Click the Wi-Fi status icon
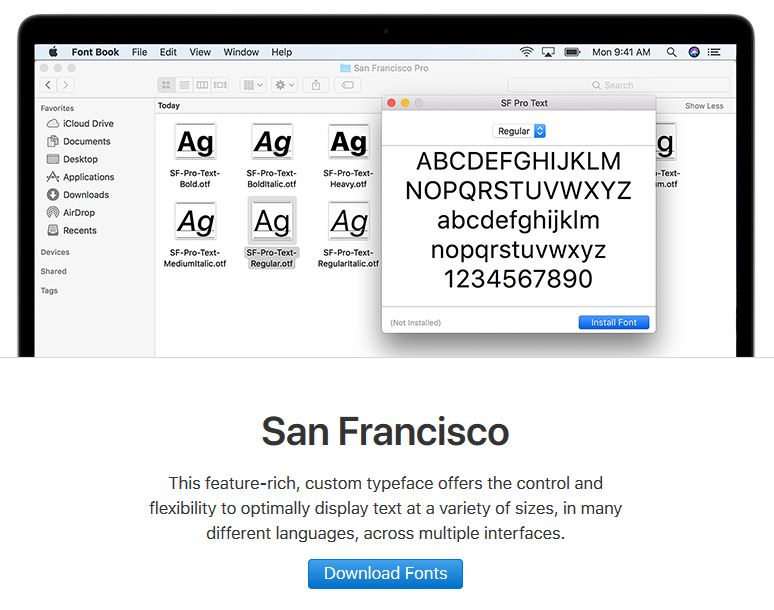The width and height of the screenshot is (774, 610). (x=527, y=52)
